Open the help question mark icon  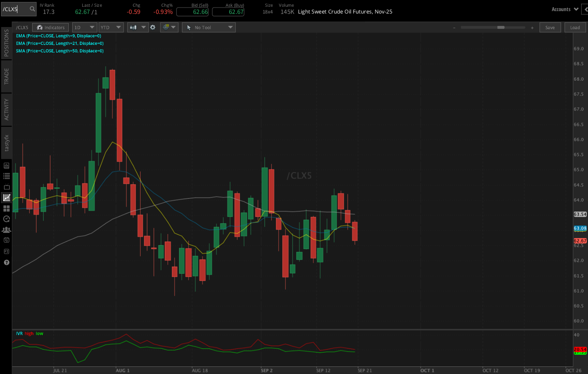tap(6, 262)
